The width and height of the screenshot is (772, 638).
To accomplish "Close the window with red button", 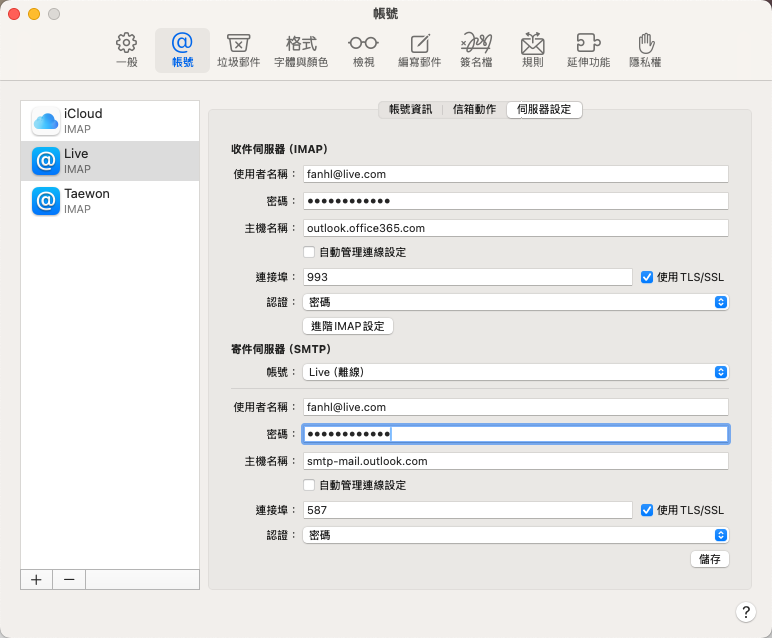I will coord(14,14).
